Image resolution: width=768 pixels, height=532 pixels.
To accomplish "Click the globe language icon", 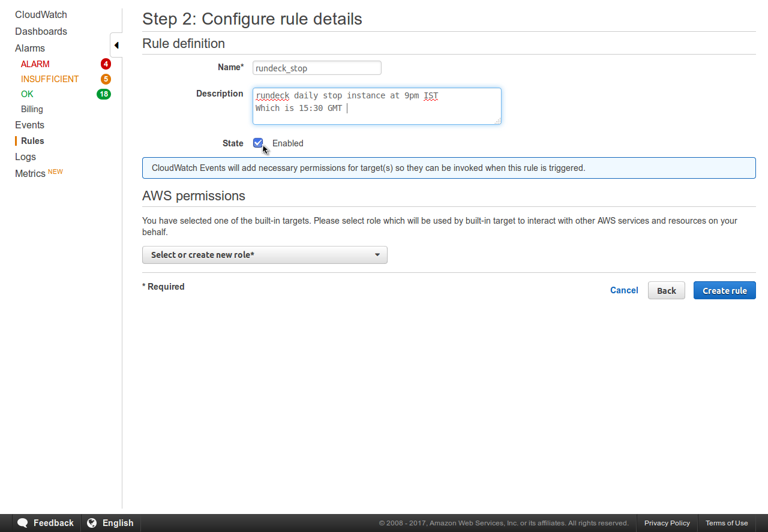I will pyautogui.click(x=92, y=523).
